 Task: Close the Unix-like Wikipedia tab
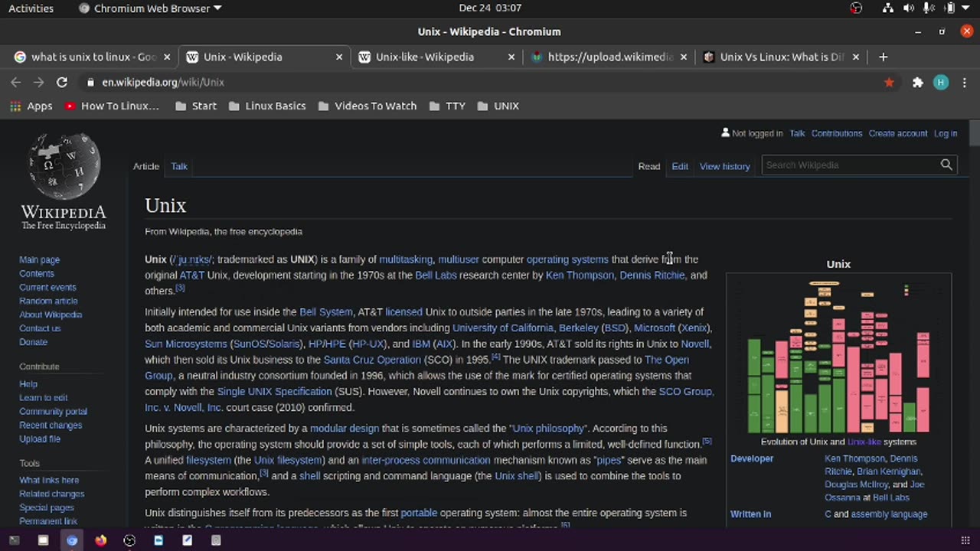(511, 57)
